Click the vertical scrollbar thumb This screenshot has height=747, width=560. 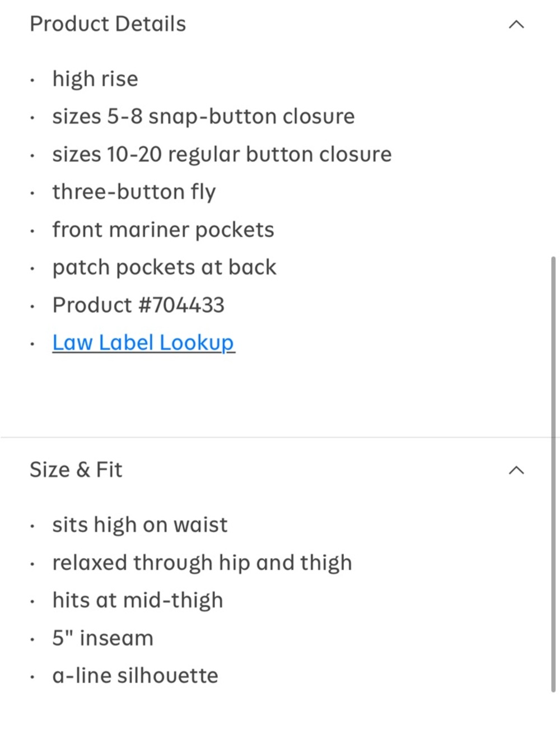click(x=553, y=474)
